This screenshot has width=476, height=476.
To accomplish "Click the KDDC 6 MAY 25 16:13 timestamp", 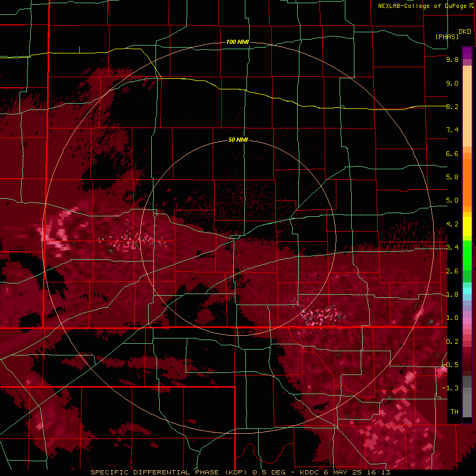I will pyautogui.click(x=345, y=472).
